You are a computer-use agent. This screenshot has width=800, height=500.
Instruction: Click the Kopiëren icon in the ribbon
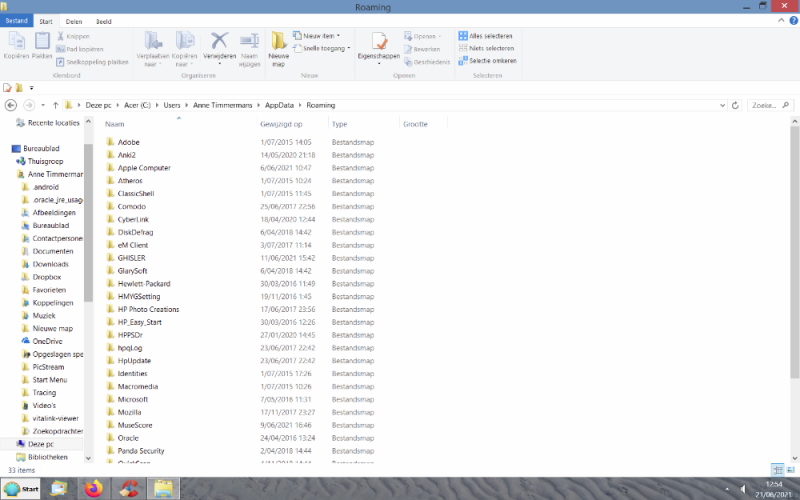tap(16, 42)
